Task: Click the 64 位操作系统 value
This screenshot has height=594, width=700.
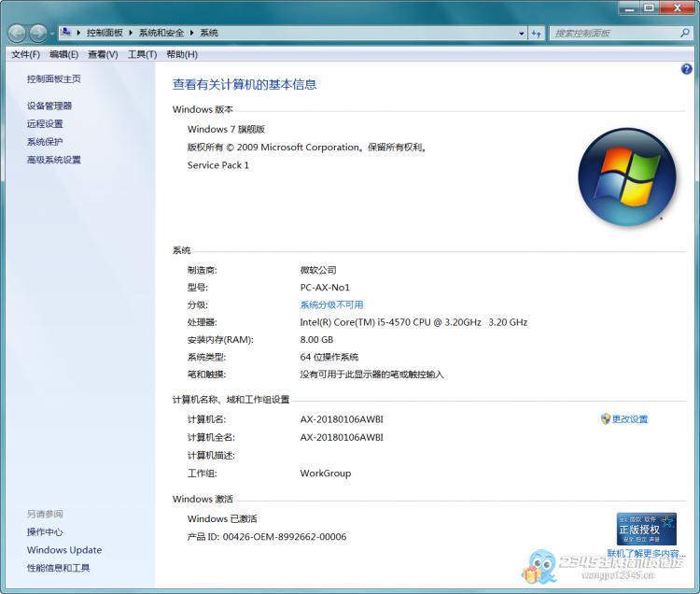Action: pyautogui.click(x=329, y=357)
